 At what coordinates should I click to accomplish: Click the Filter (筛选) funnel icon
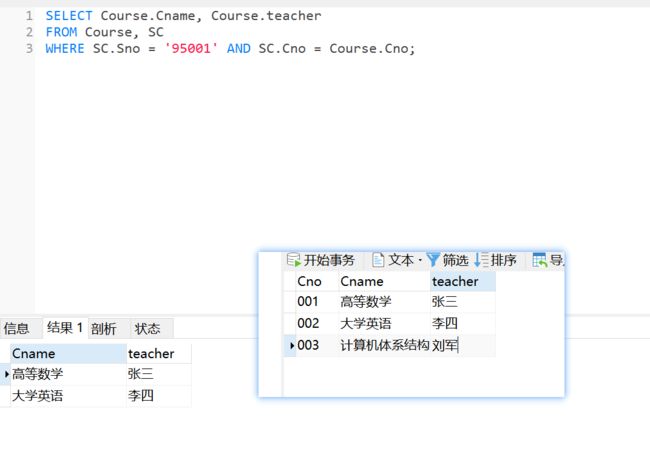click(x=433, y=260)
